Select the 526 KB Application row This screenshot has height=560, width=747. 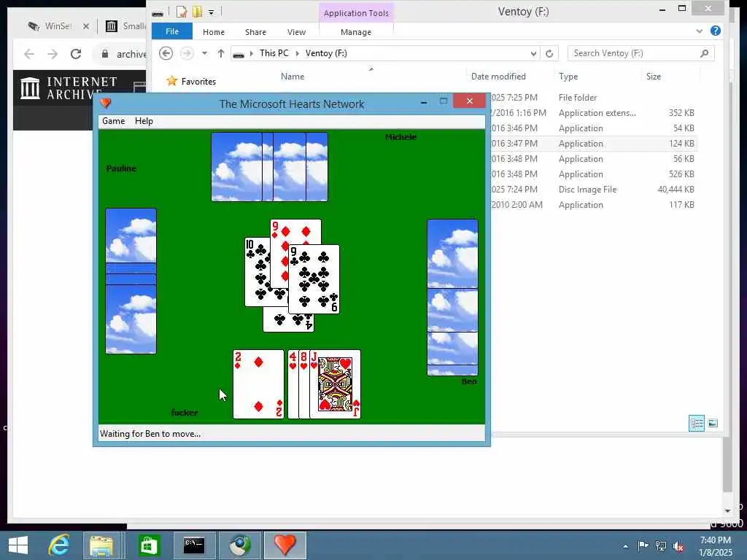pos(592,174)
